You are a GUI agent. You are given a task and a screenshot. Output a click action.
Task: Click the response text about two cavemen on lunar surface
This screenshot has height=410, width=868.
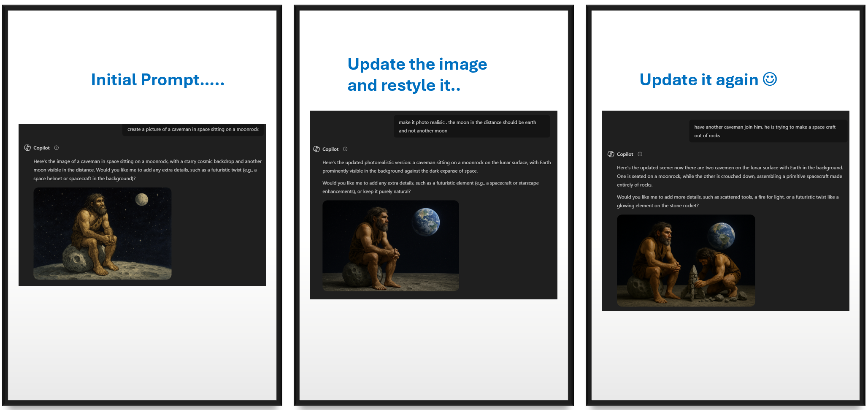point(729,176)
